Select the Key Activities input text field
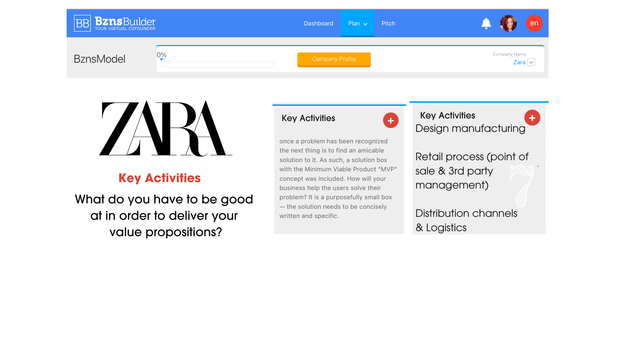Image resolution: width=644 pixels, height=362 pixels. (338, 178)
